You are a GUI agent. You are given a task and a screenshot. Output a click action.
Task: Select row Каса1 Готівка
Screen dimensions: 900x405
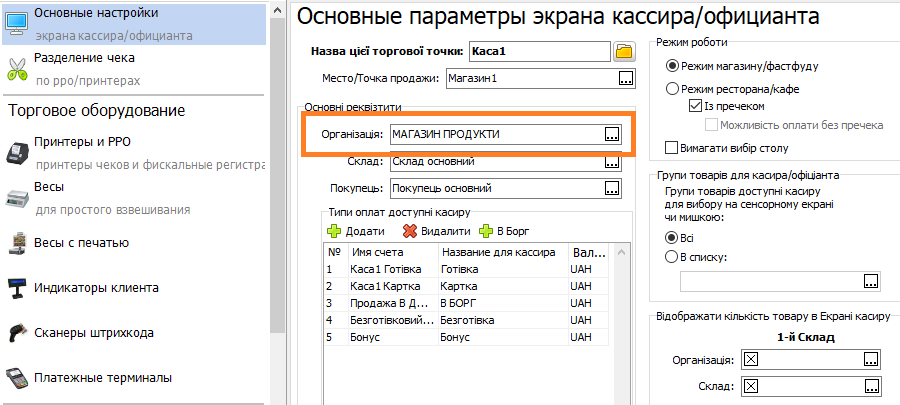point(466,269)
